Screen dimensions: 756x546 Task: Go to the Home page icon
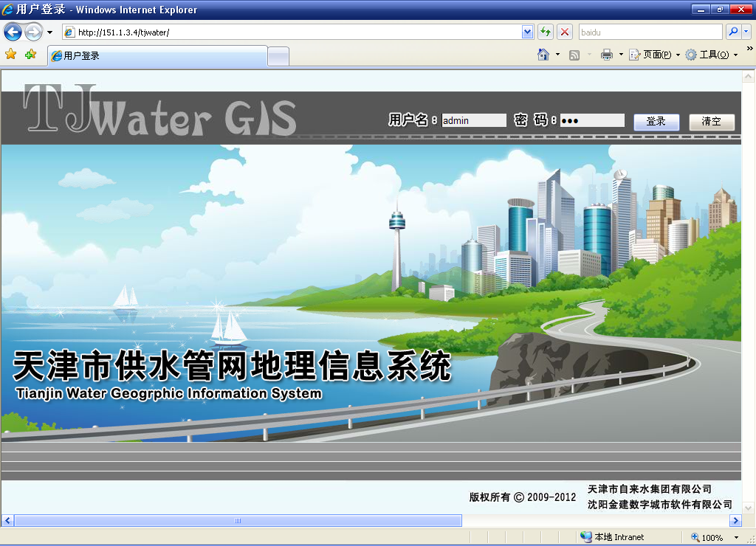543,55
